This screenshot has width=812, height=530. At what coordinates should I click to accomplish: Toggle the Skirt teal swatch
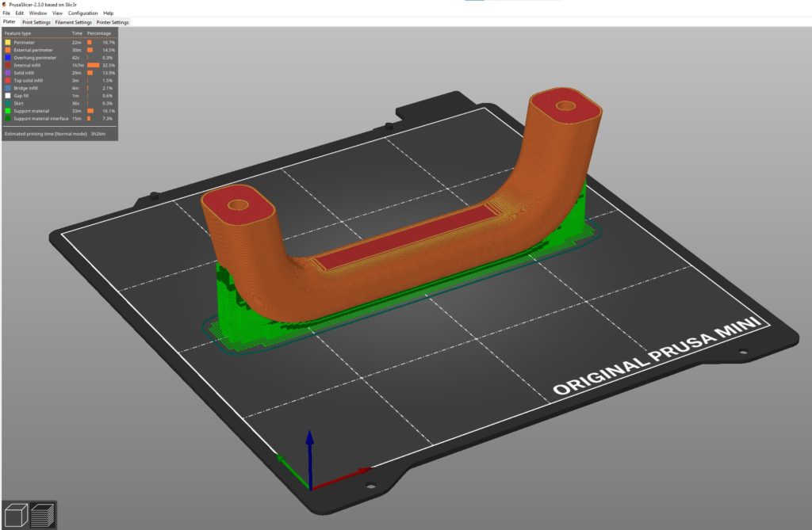[x=8, y=103]
